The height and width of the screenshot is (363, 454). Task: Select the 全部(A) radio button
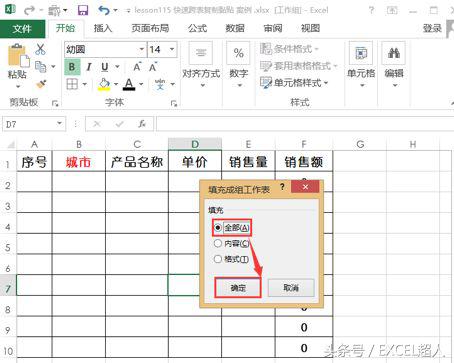pyautogui.click(x=218, y=228)
